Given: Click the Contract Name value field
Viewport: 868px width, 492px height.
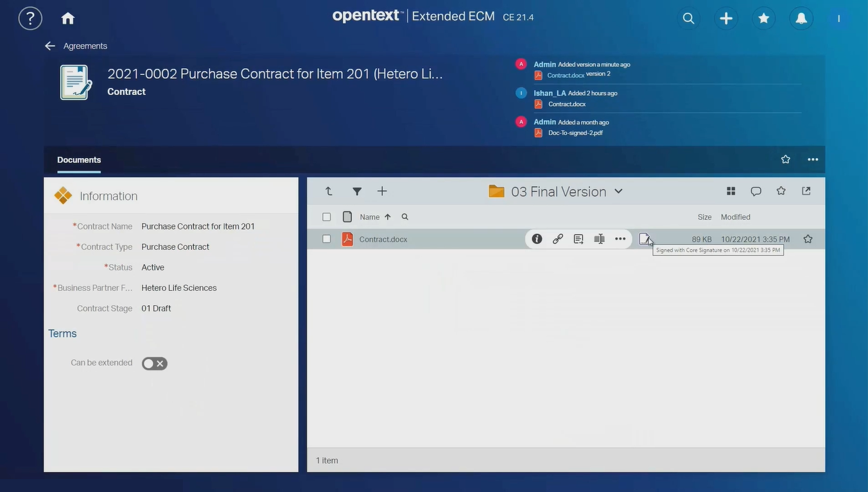Looking at the screenshot, I should tap(198, 226).
